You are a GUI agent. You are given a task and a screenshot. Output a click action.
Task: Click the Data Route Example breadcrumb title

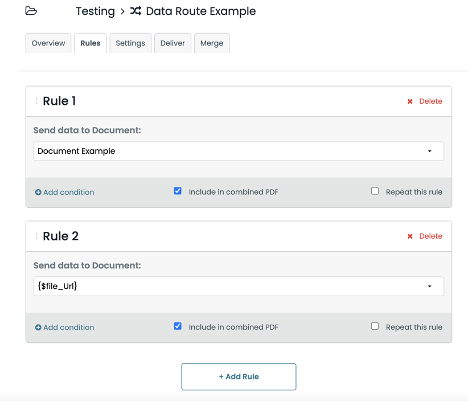(201, 11)
